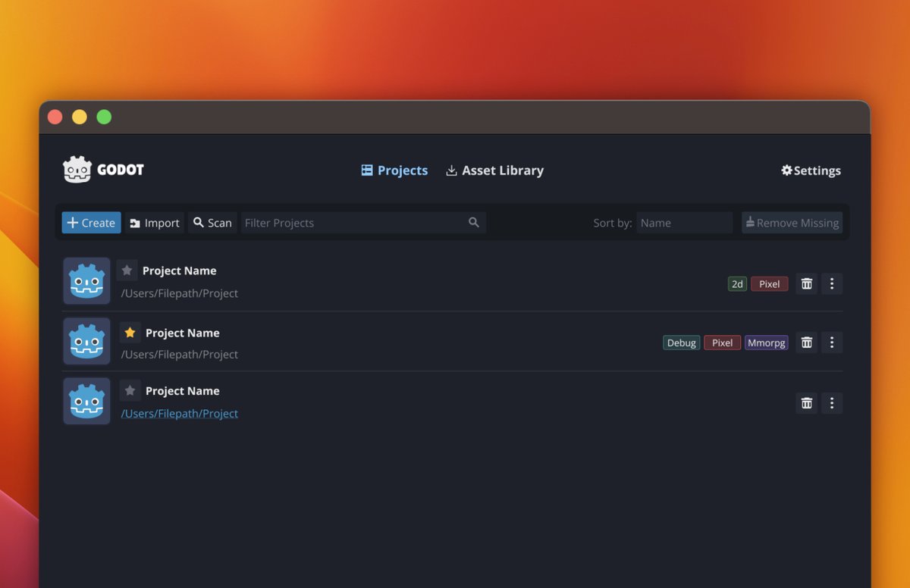The width and height of the screenshot is (910, 588).
Task: Switch to the Asset Library tab
Action: (503, 170)
